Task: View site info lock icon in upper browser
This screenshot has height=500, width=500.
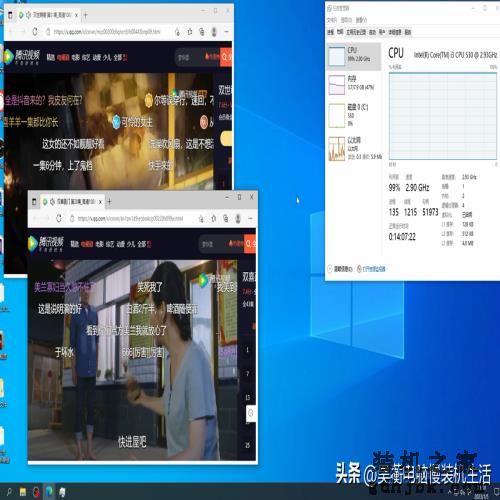Action: 48,32
